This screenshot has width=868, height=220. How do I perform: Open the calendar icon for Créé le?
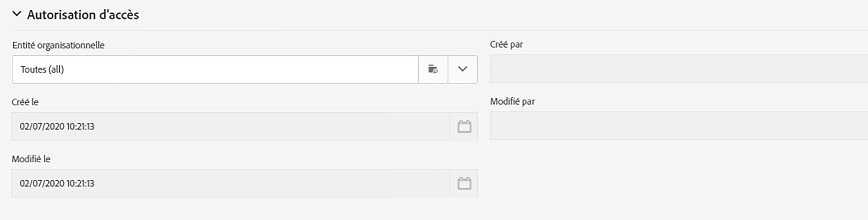[x=464, y=126]
